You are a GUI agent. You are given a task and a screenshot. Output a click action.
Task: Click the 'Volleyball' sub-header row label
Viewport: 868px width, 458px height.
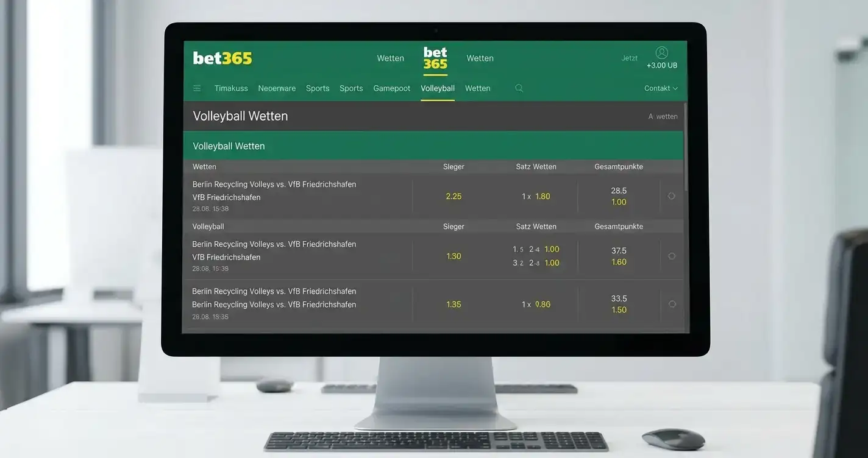pos(208,227)
